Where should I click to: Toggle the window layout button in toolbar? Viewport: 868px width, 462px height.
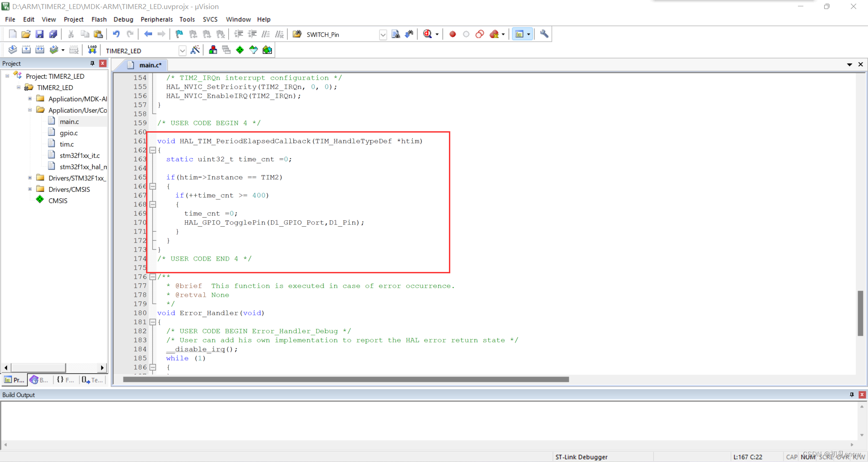click(519, 34)
